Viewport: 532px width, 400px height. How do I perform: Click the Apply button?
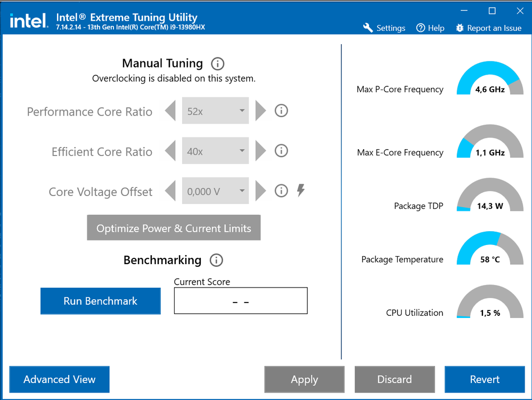click(304, 379)
